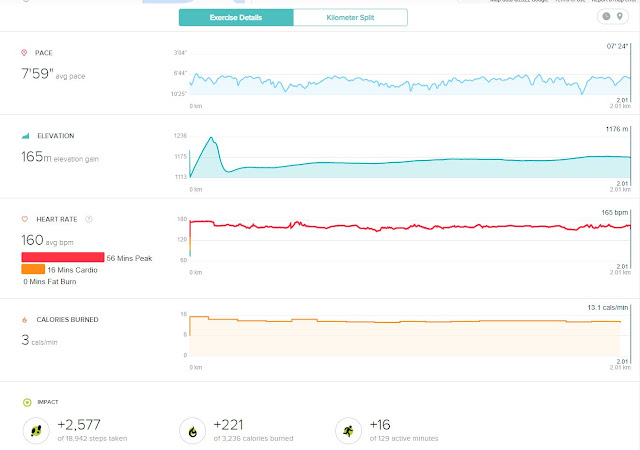Viewport: 640px width, 450px height.
Task: Click the Impact target icon
Action: click(27, 403)
